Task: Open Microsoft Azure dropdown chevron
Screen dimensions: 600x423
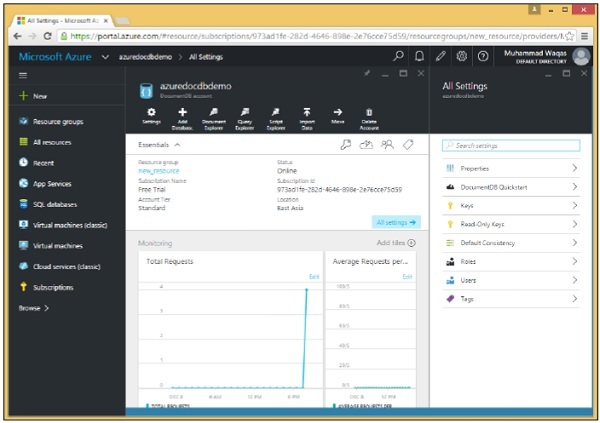Action: click(x=105, y=57)
